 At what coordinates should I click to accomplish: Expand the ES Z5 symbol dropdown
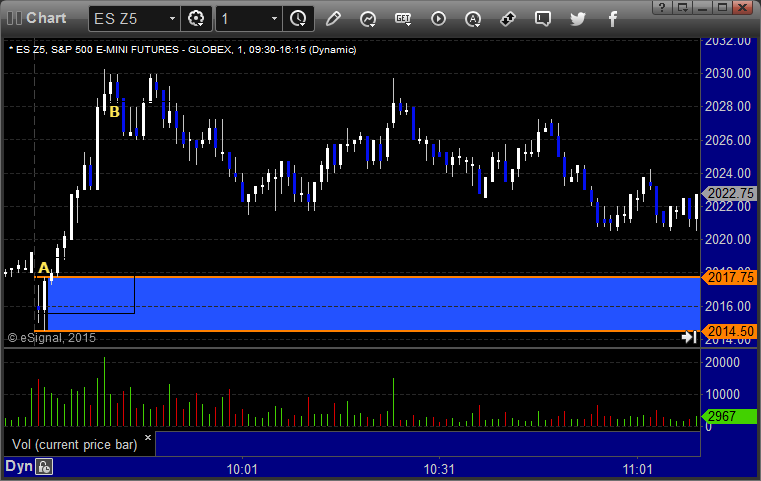[x=172, y=18]
